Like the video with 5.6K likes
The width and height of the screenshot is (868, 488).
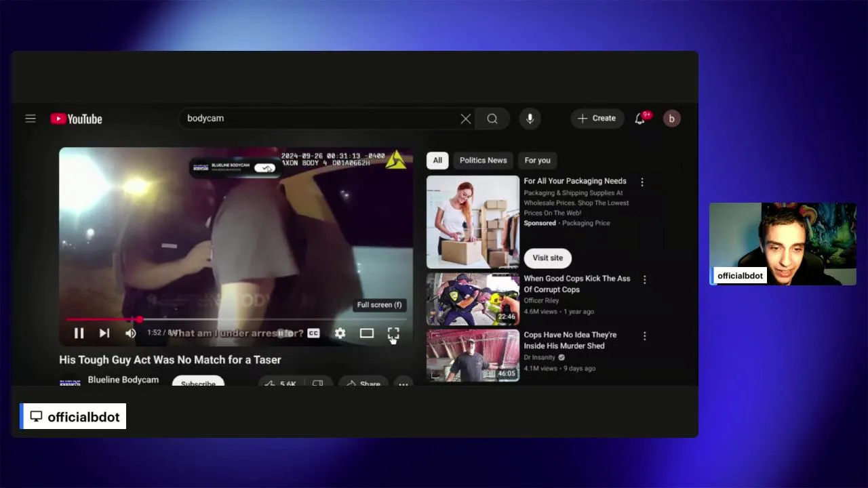281,382
